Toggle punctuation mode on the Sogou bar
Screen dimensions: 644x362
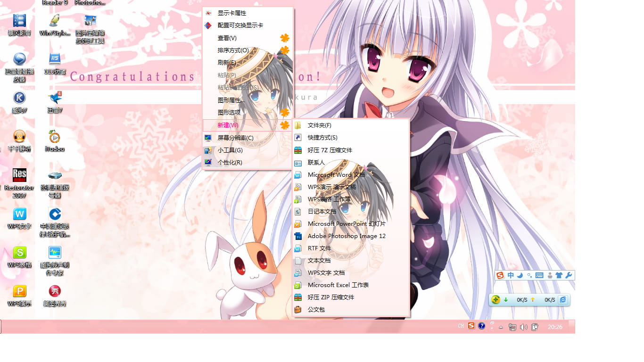[529, 275]
